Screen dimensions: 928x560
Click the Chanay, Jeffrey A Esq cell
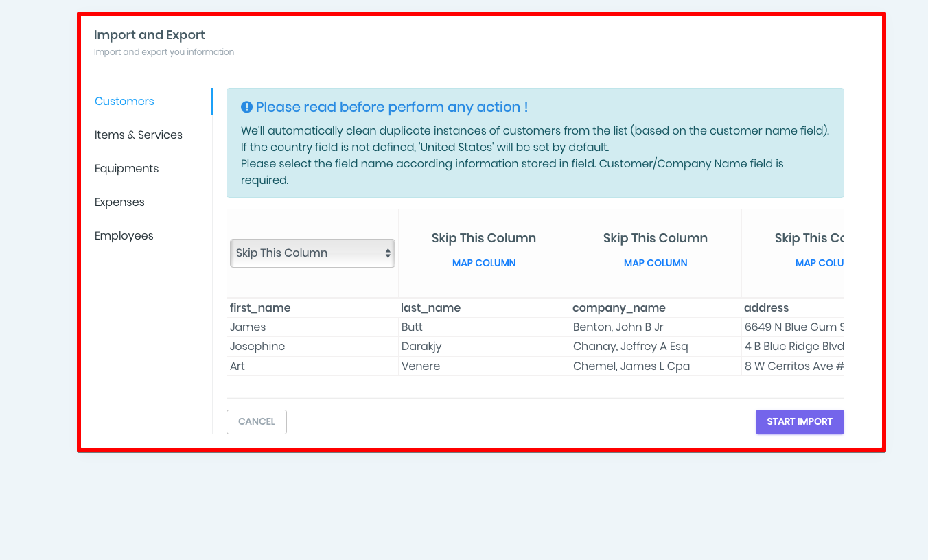click(x=656, y=347)
